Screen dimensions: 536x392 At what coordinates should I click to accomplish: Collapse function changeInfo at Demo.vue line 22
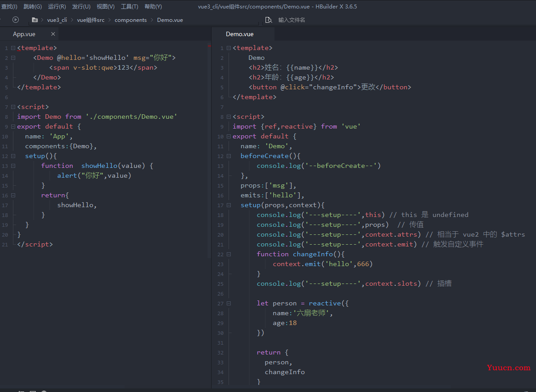[x=229, y=254]
